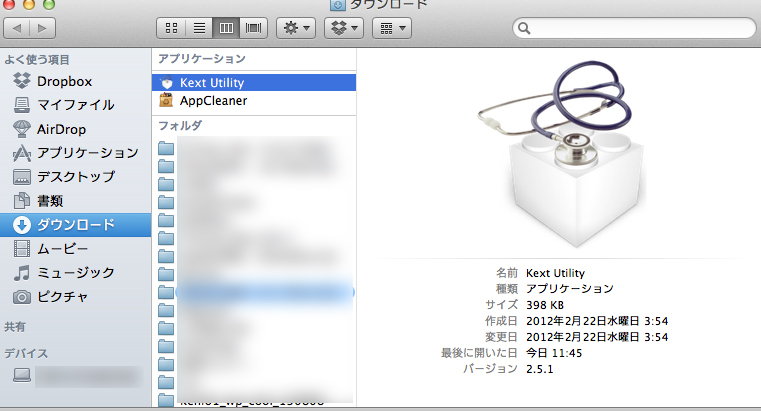Open ピクチャ in the sidebar
This screenshot has width=761, height=411.
pyautogui.click(x=76, y=296)
